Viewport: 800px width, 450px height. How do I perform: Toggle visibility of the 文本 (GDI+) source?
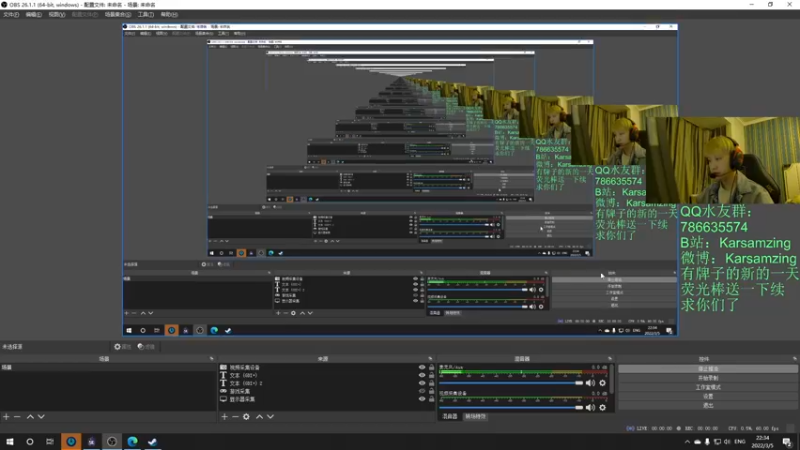click(x=422, y=376)
